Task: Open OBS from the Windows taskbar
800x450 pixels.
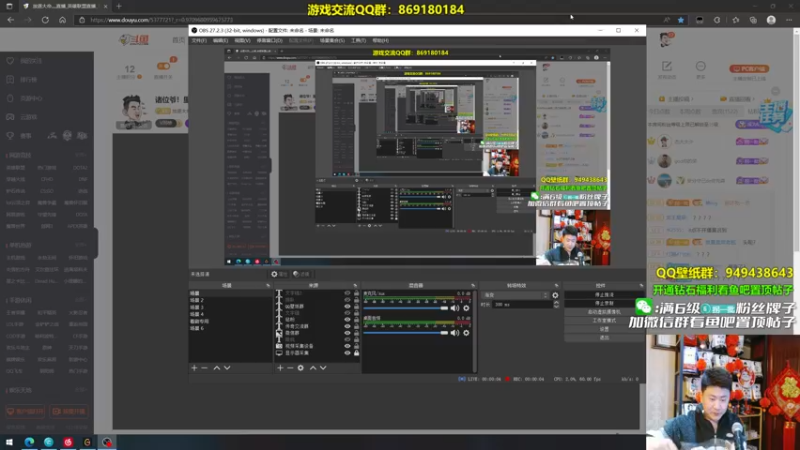Action: click(x=107, y=442)
